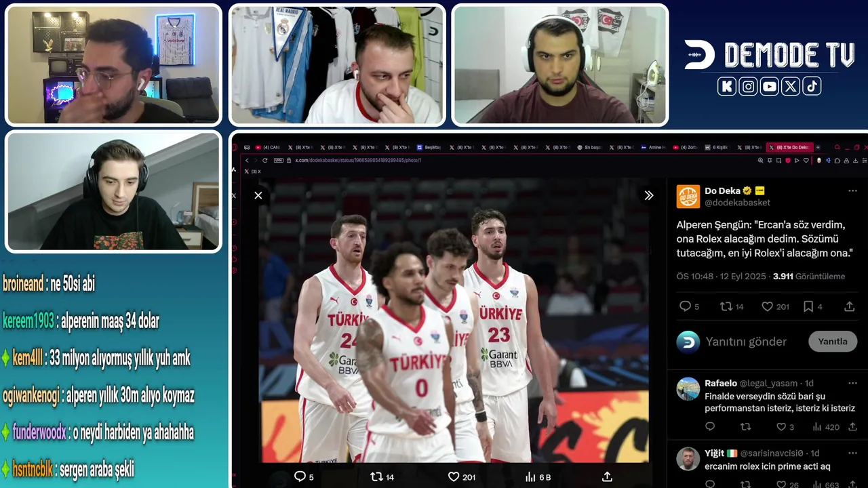Image resolution: width=868 pixels, height=488 pixels.
Task: Open Do Deka profile avatar
Action: pos(688,197)
